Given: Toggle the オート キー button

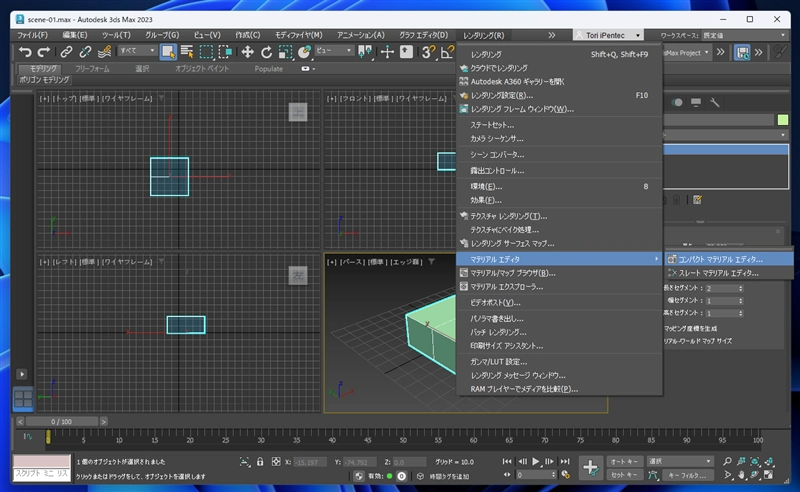Looking at the screenshot, I should pyautogui.click(x=624, y=461).
